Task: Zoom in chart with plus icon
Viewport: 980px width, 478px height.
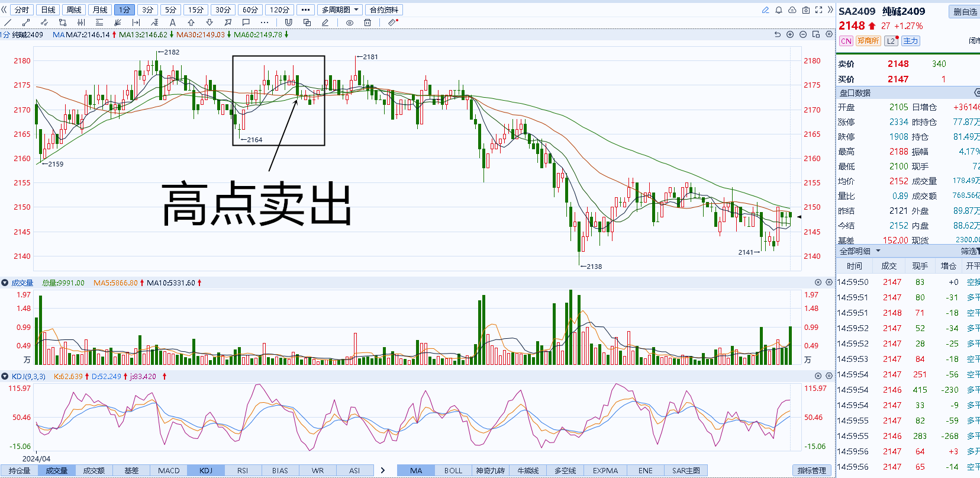Action: 790,34
